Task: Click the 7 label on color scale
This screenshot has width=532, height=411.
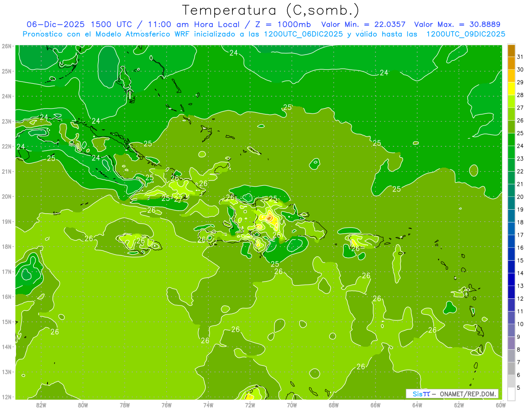Action: [x=519, y=363]
